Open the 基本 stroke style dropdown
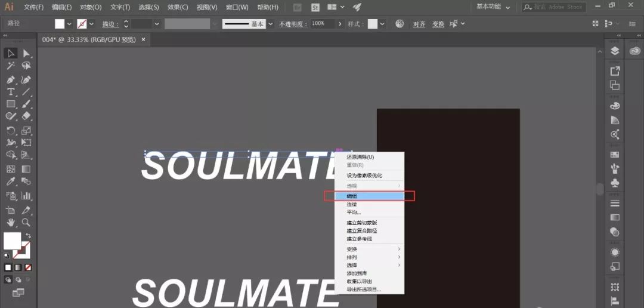644x308 pixels. tap(270, 24)
